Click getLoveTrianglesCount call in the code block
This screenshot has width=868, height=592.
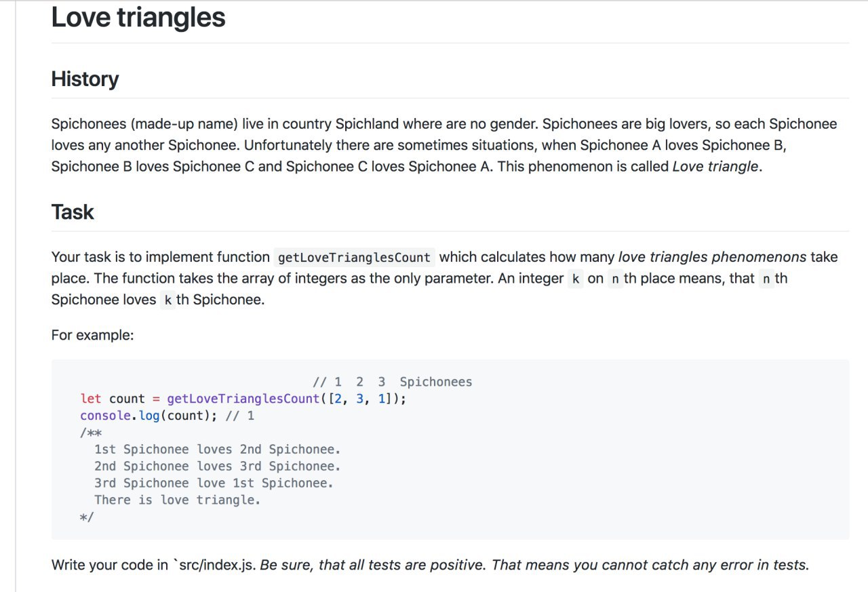(x=243, y=399)
